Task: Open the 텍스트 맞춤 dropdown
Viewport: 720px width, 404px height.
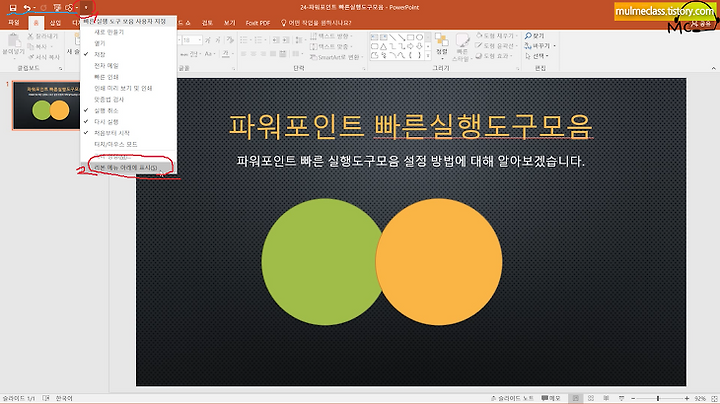Action: (332, 46)
